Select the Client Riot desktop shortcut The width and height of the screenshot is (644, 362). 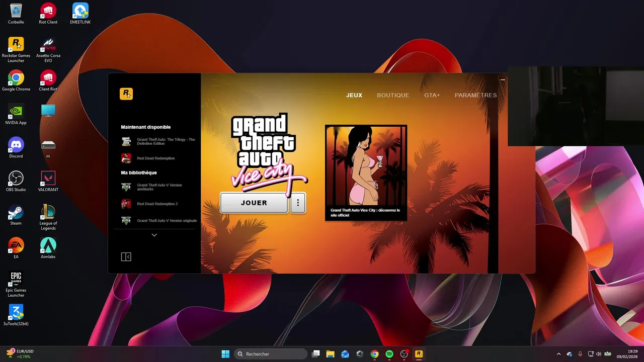click(48, 80)
